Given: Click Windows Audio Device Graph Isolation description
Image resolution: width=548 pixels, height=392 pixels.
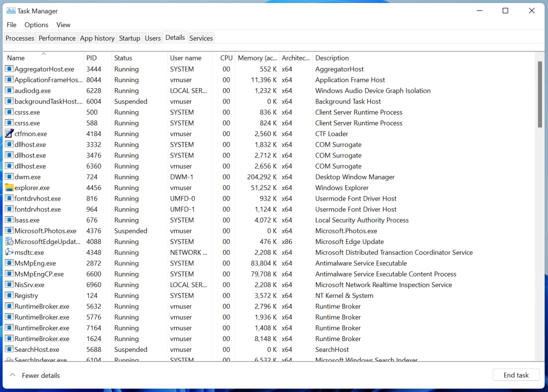Looking at the screenshot, I should (373, 90).
